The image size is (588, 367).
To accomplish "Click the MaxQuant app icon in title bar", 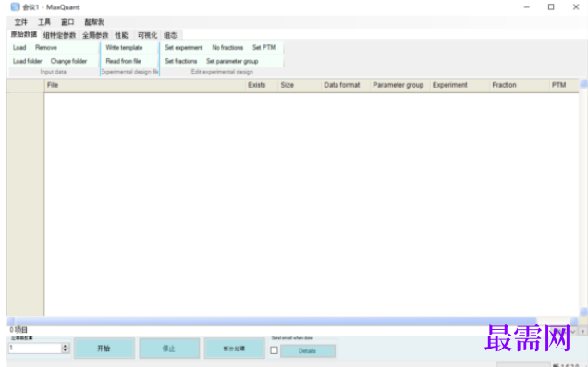I will pyautogui.click(x=15, y=6).
